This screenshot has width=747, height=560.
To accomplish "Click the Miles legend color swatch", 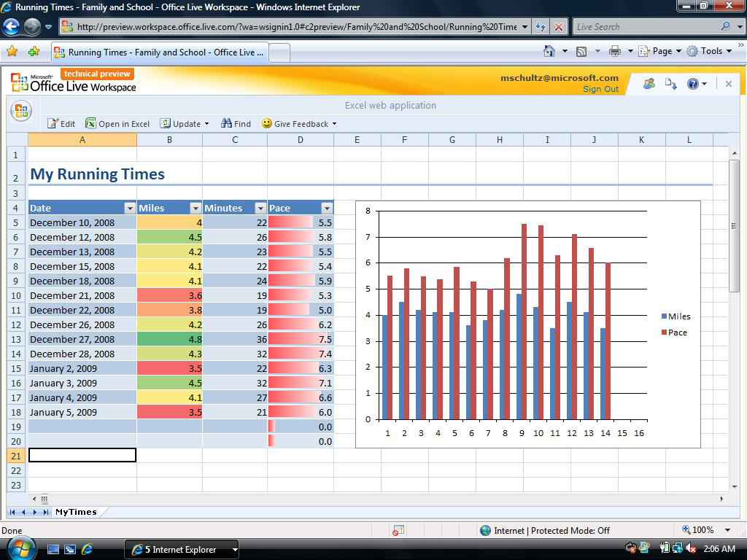I will pos(664,316).
